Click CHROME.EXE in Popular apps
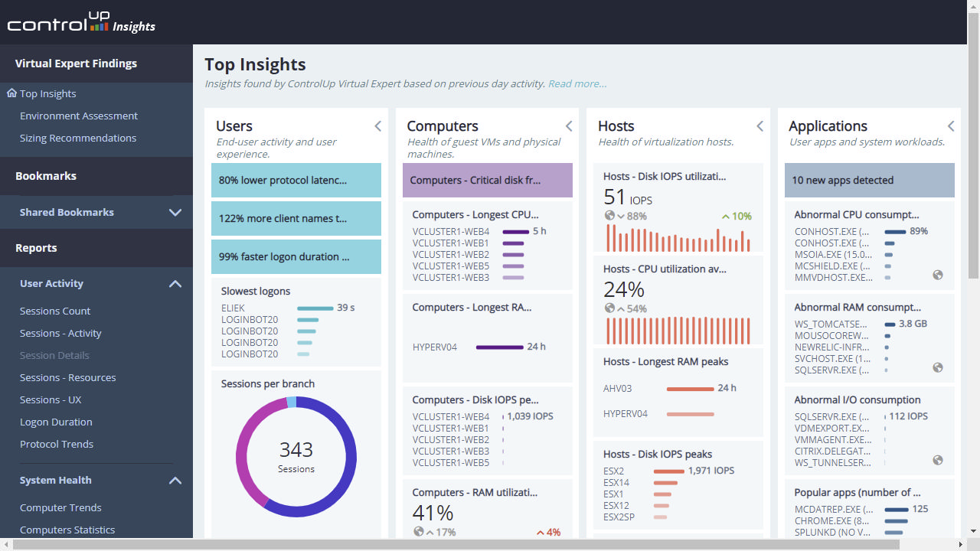Viewport: 980px width, 551px height. 833,521
